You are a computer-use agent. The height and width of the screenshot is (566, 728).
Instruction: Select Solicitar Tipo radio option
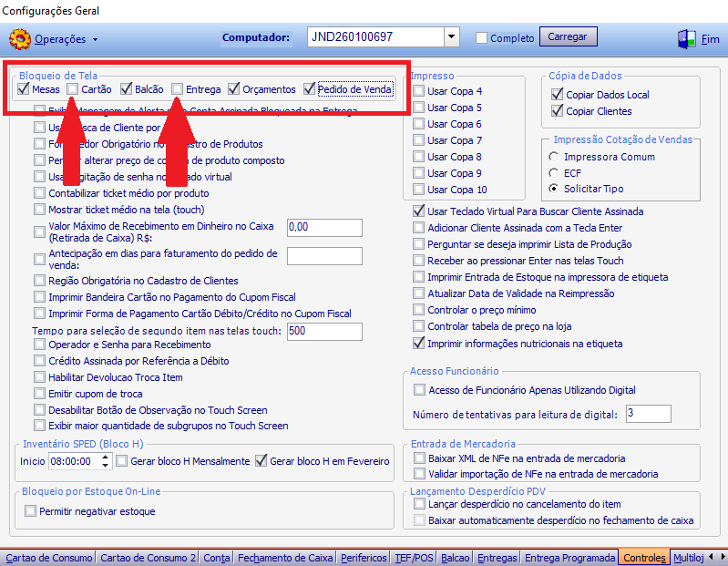tap(553, 189)
